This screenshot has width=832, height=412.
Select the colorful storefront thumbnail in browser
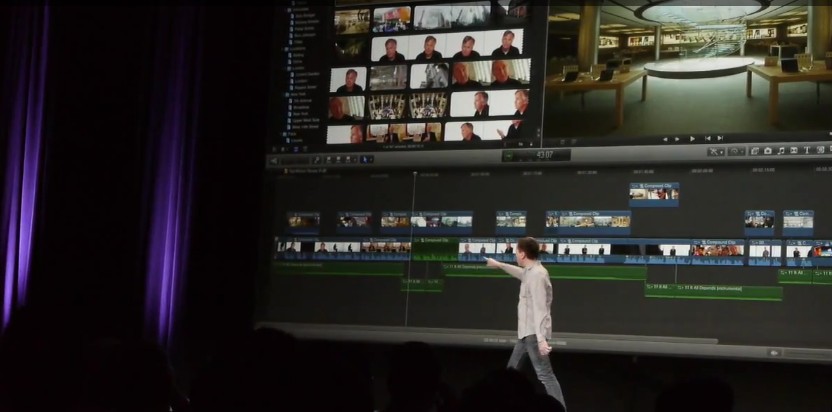(392, 20)
